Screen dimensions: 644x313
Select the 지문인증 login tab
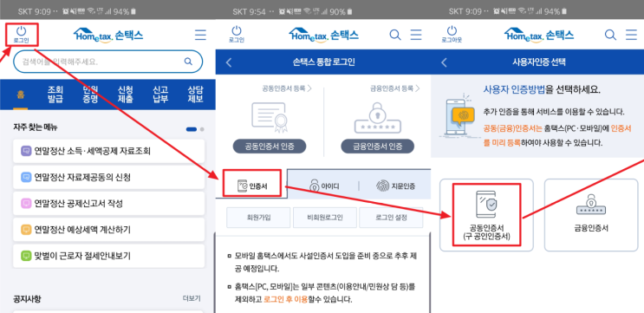(395, 186)
